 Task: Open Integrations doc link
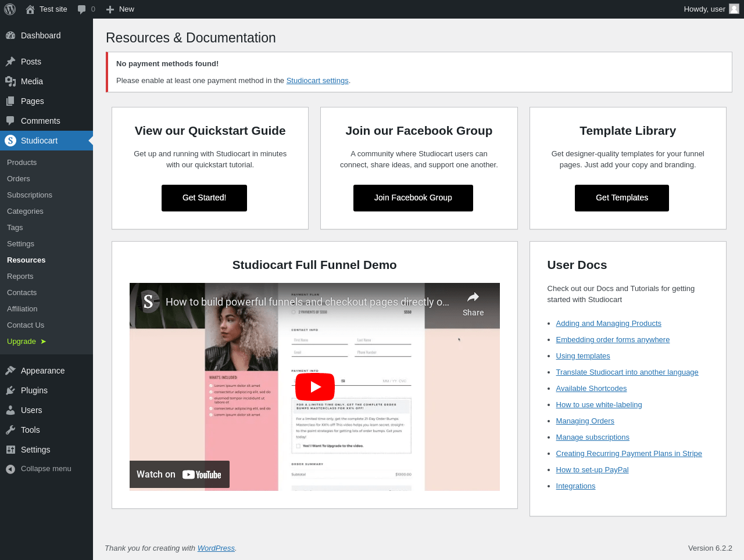(x=575, y=486)
